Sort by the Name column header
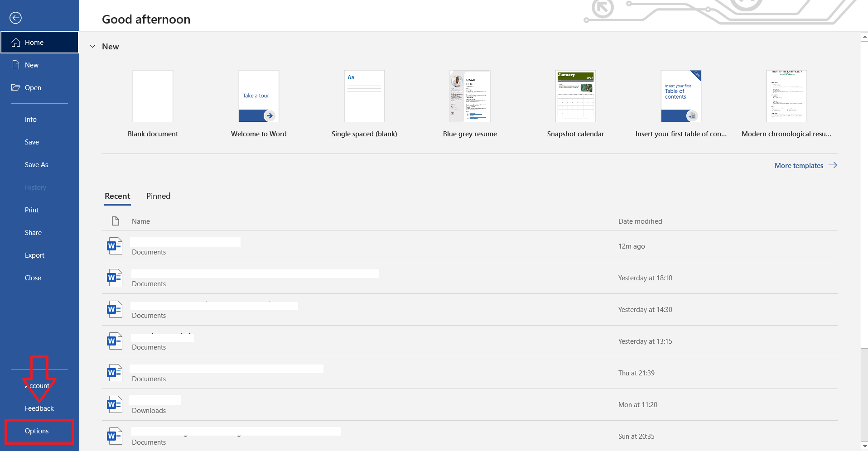Viewport: 868px width, 451px height. pyautogui.click(x=141, y=221)
